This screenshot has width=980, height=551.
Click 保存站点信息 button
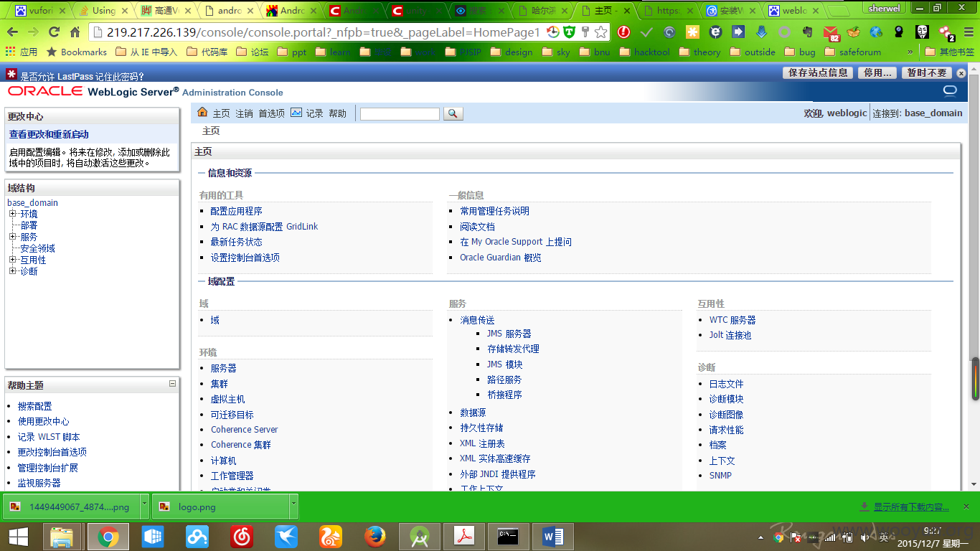tap(818, 72)
